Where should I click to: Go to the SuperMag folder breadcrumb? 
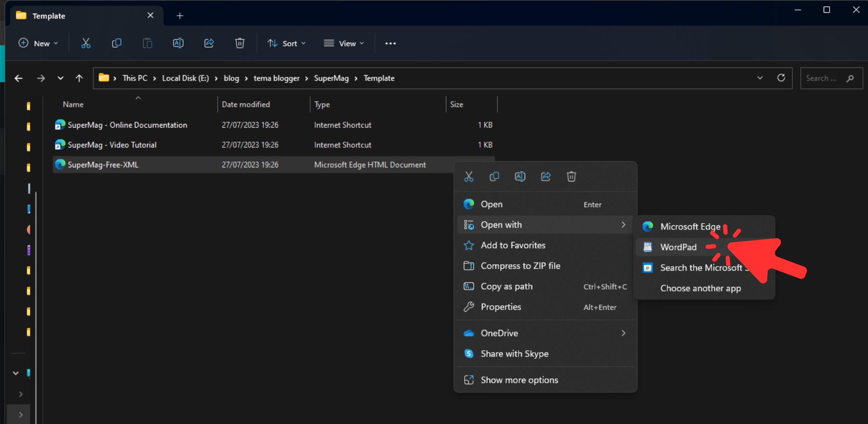pos(331,78)
